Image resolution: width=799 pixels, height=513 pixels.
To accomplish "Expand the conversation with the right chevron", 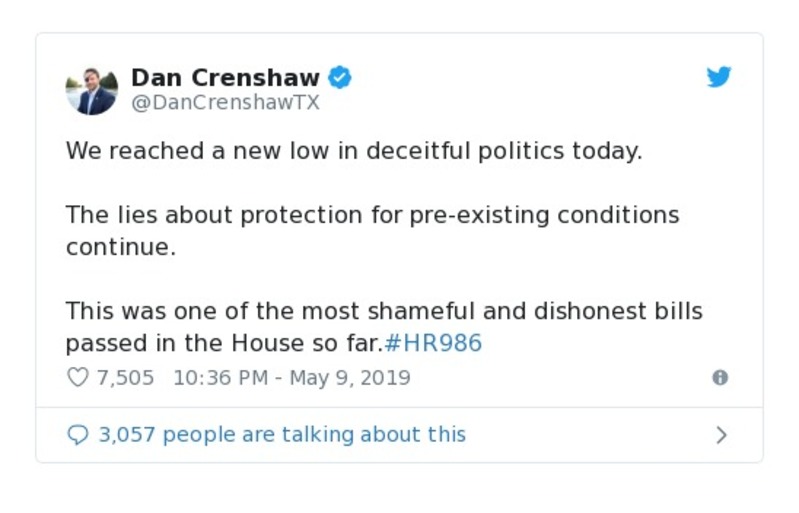I will click(x=721, y=435).
